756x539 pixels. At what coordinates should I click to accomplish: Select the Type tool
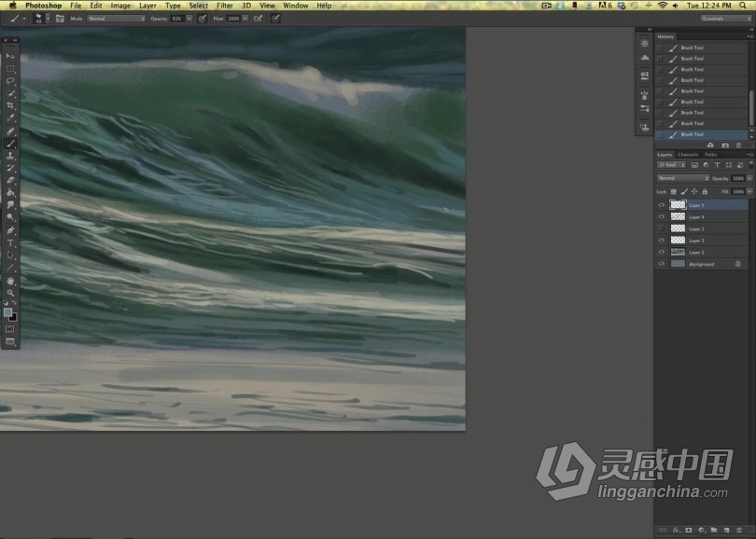pyautogui.click(x=10, y=242)
